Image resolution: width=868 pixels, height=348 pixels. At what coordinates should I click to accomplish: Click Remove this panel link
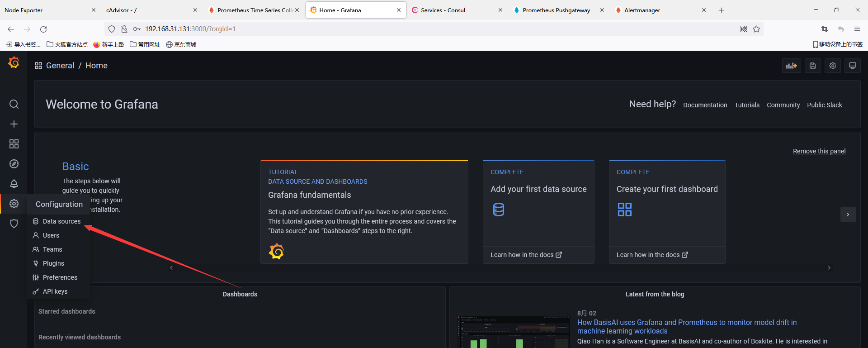pos(819,151)
